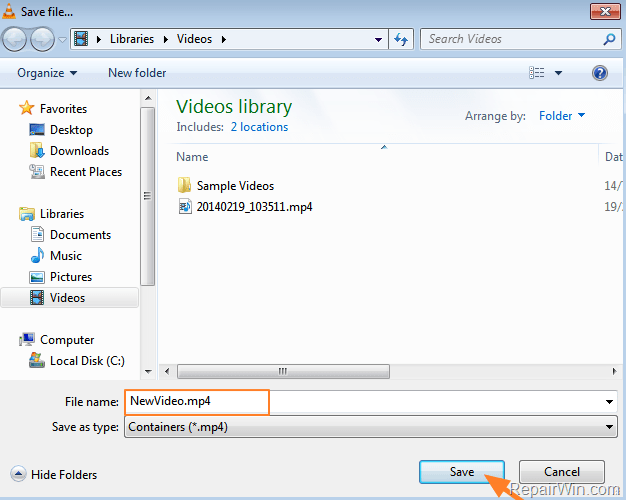The image size is (626, 500).
Task: Open the view options dropdown arrow
Action: point(558,73)
